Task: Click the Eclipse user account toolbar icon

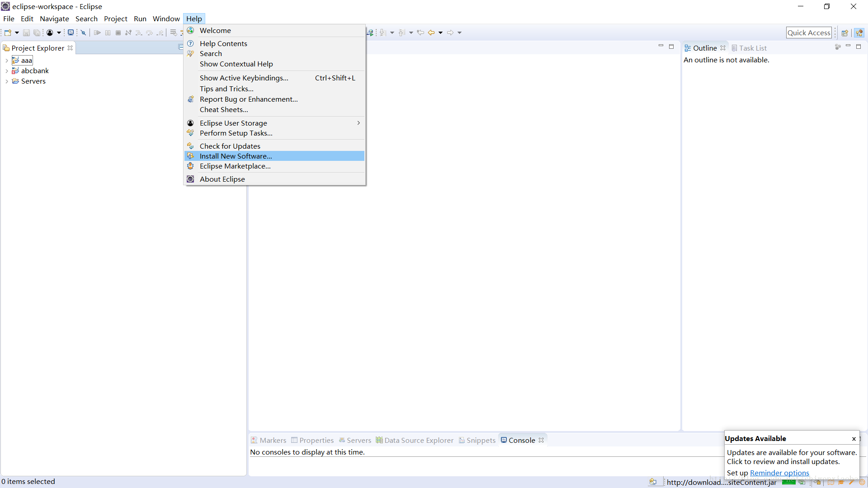Action: point(50,33)
